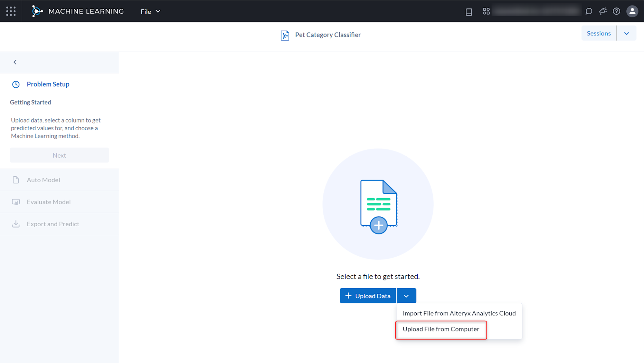Screen dimensions: 644x363
Task: Click the Sessions button
Action: (599, 33)
